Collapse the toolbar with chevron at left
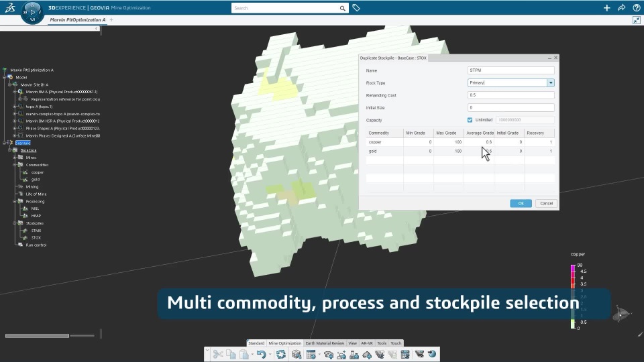Viewport: 644px width, 362px height. pyautogui.click(x=207, y=350)
